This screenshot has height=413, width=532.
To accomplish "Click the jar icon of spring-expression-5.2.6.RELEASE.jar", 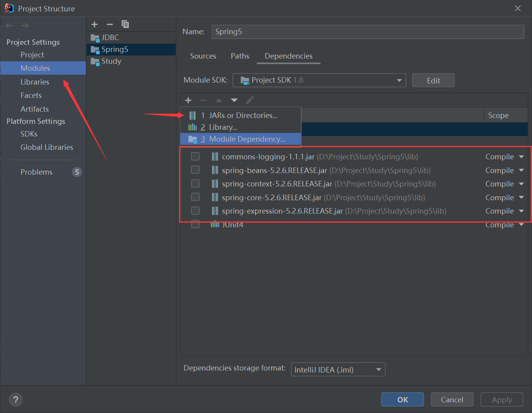I will (x=215, y=211).
